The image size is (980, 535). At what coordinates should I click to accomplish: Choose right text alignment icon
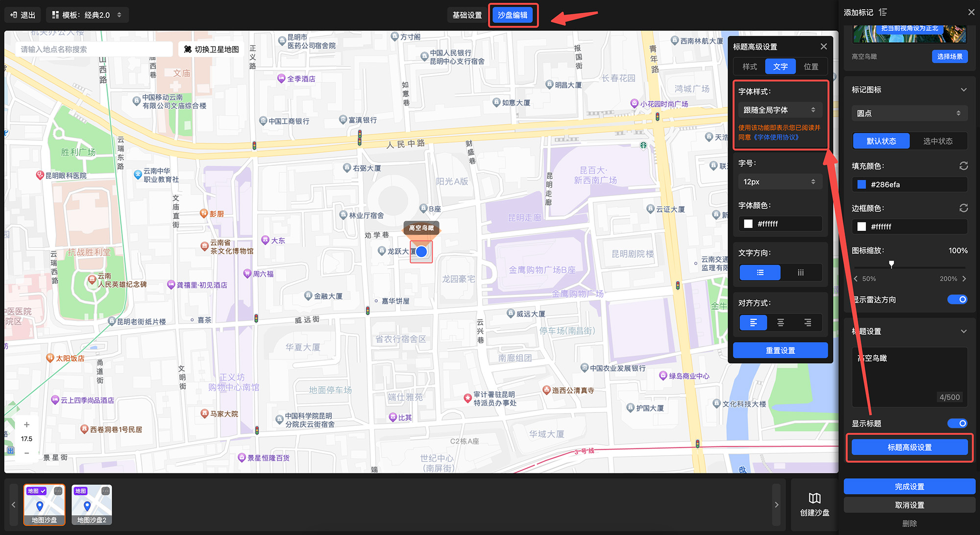(808, 322)
